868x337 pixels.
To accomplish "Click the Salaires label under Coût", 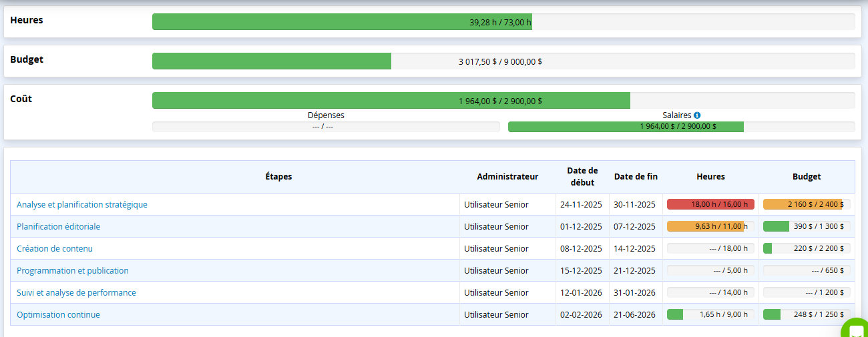I will [677, 115].
